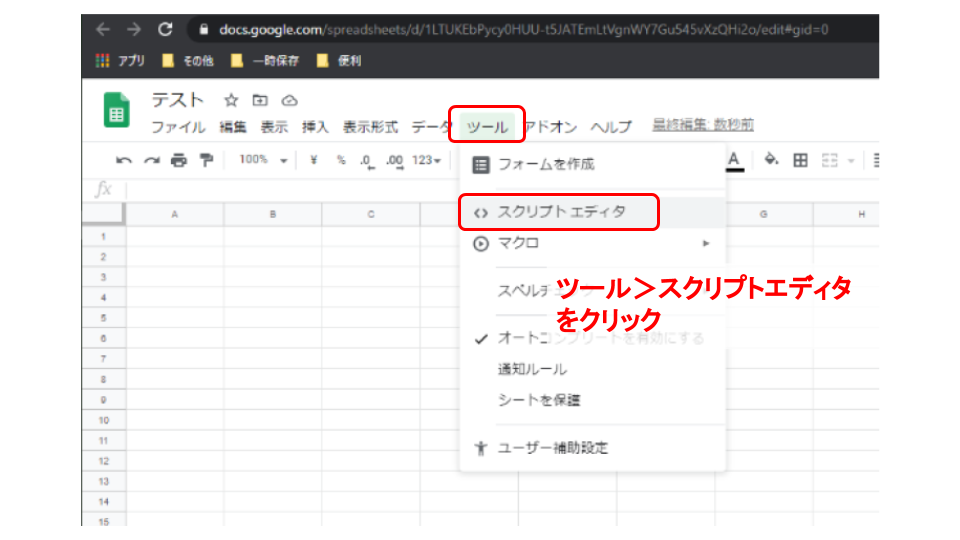Open the 表示形式 menu
The width and height of the screenshot is (960, 540).
[370, 127]
